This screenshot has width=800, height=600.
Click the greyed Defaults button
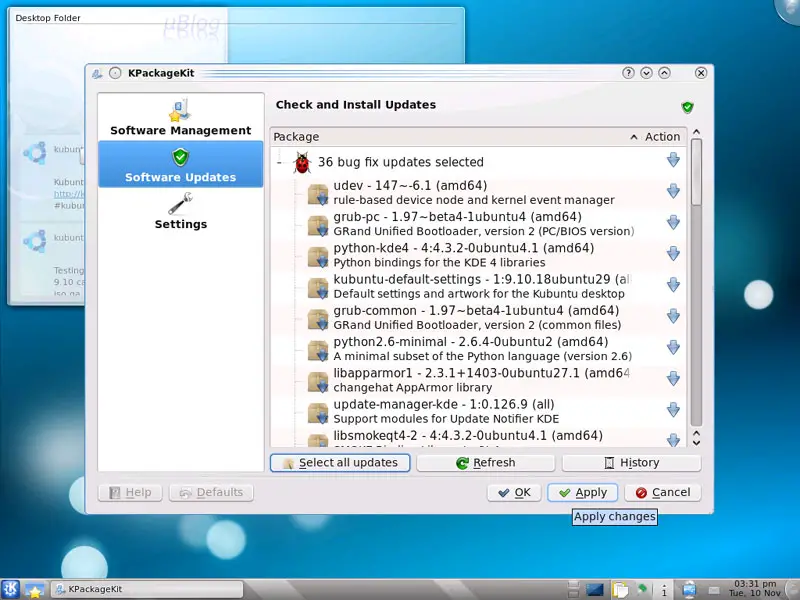click(x=211, y=492)
